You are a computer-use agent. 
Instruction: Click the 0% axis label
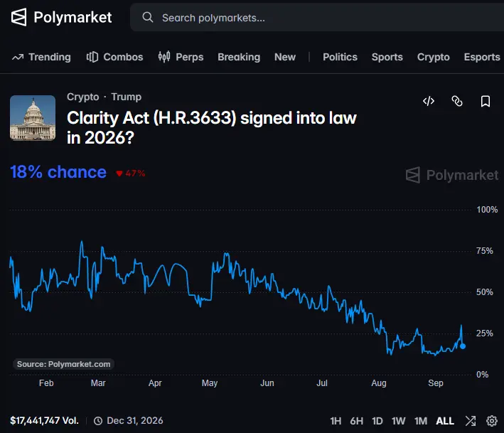pyautogui.click(x=482, y=374)
